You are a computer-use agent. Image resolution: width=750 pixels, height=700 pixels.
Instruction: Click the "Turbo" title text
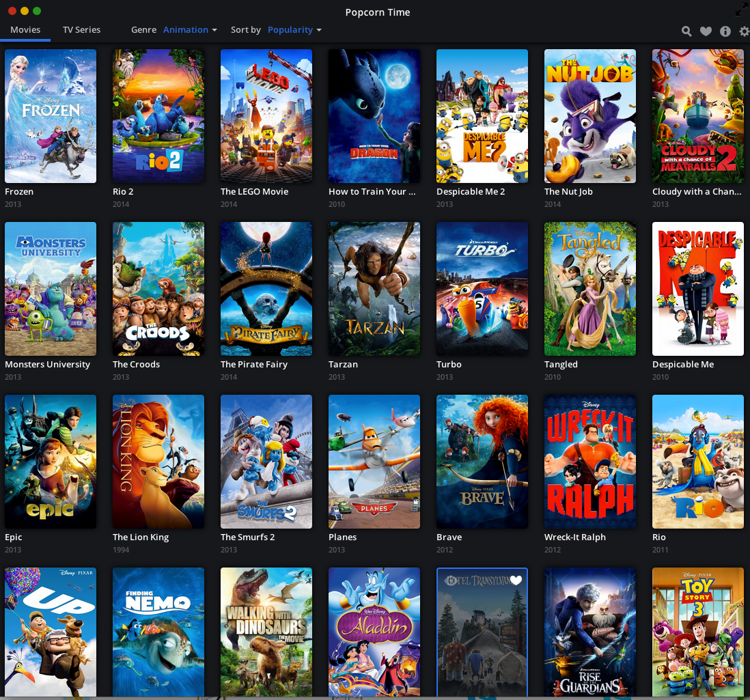click(449, 365)
